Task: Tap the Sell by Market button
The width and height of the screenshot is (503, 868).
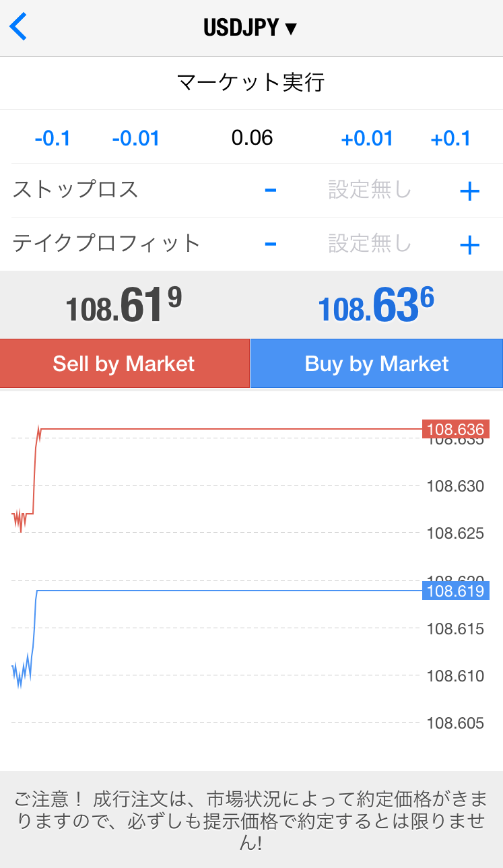Action: pos(125,364)
